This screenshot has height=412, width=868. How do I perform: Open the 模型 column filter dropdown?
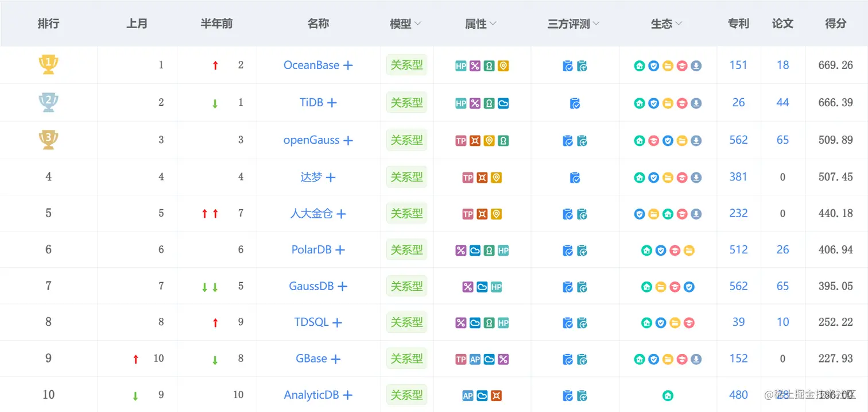click(x=418, y=24)
